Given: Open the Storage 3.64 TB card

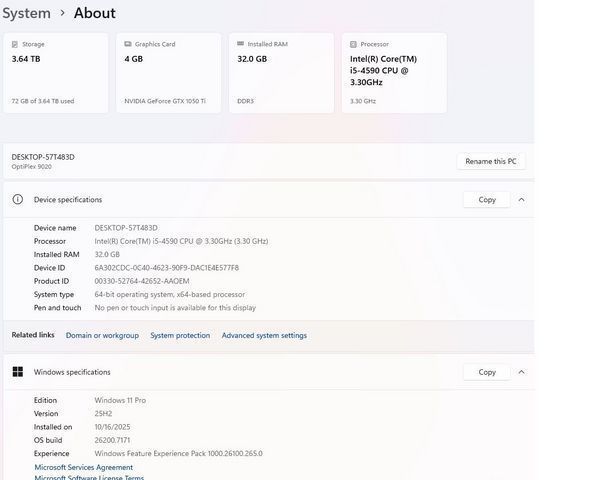Looking at the screenshot, I should pos(56,73).
